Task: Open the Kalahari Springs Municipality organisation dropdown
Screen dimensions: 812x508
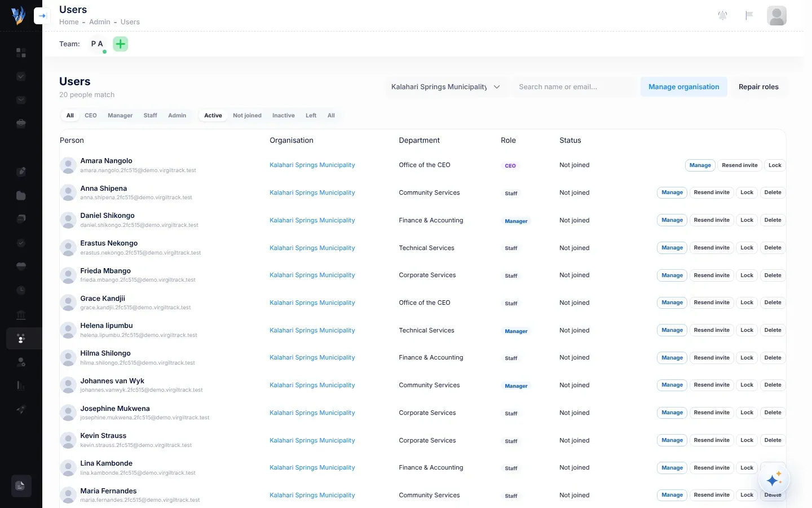Action: (446, 87)
